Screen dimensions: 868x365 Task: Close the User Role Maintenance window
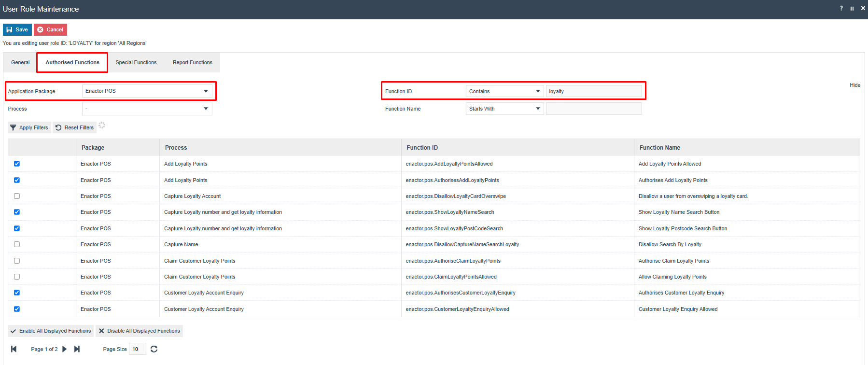(863, 8)
